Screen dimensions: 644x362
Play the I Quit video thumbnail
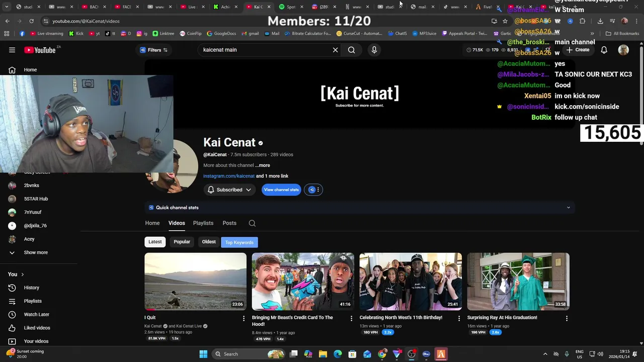pyautogui.click(x=196, y=282)
